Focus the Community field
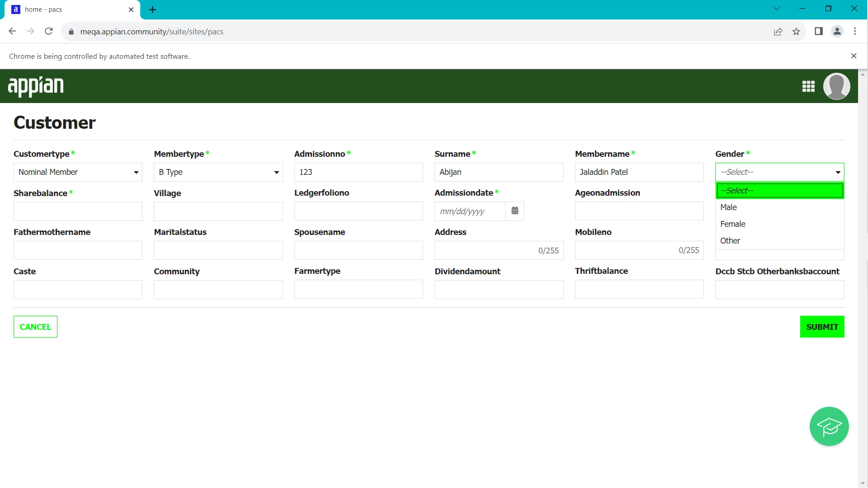Viewport: 868px width, 488px height. pos(218,290)
